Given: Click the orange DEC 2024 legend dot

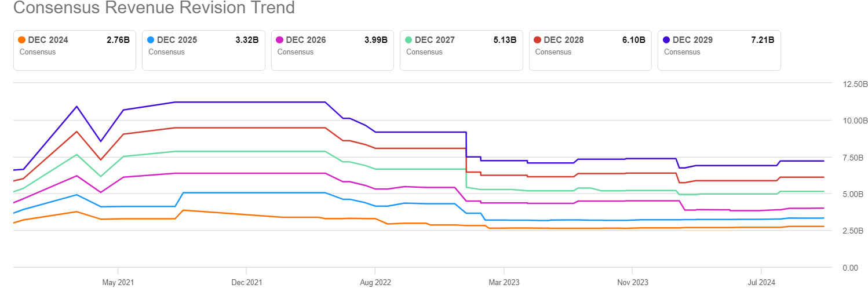Looking at the screenshot, I should tap(22, 41).
